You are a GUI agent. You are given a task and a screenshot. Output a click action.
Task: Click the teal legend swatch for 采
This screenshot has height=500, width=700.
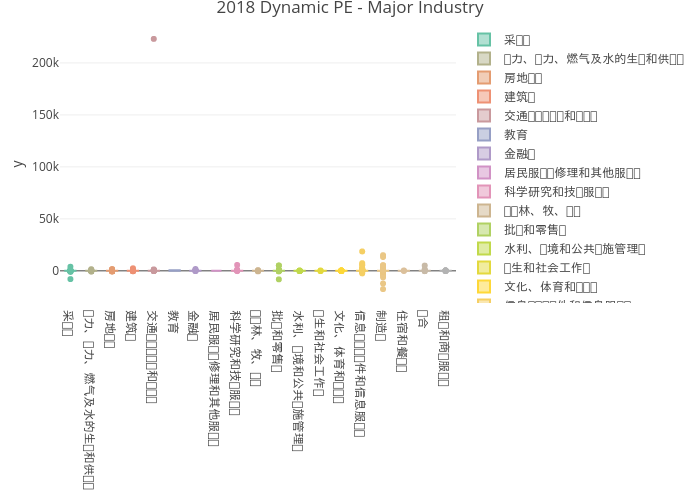click(484, 39)
